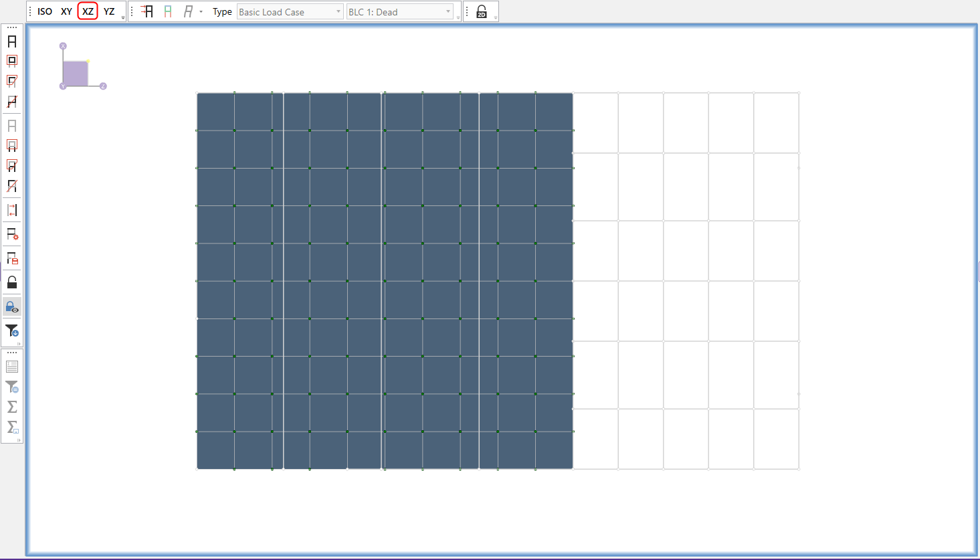Click the save selection state icon
980x560 pixels.
11,258
